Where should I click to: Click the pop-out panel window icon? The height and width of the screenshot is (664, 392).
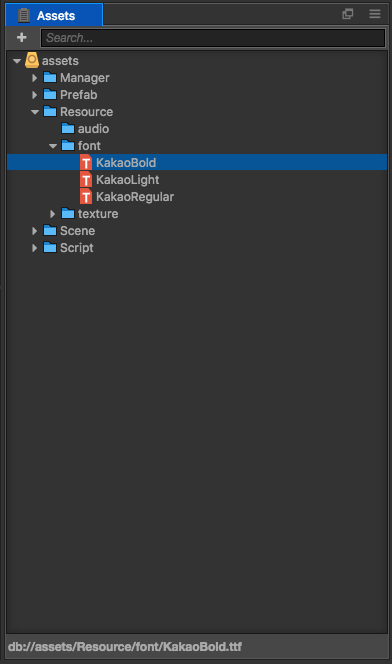348,14
